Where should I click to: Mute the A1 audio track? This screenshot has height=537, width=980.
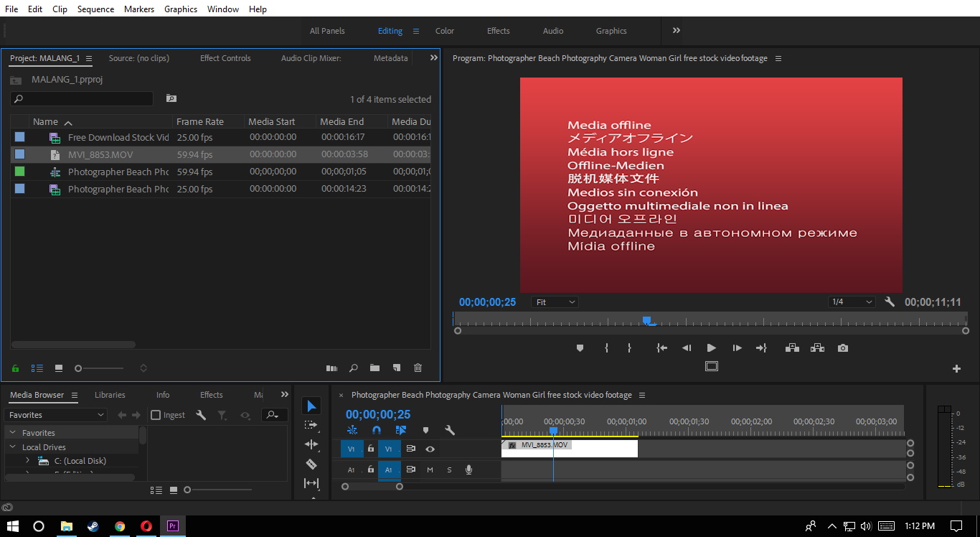click(x=430, y=470)
